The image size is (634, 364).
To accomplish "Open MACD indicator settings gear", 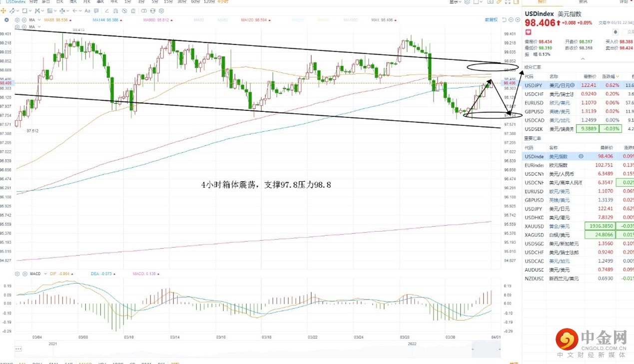I will point(17,274).
